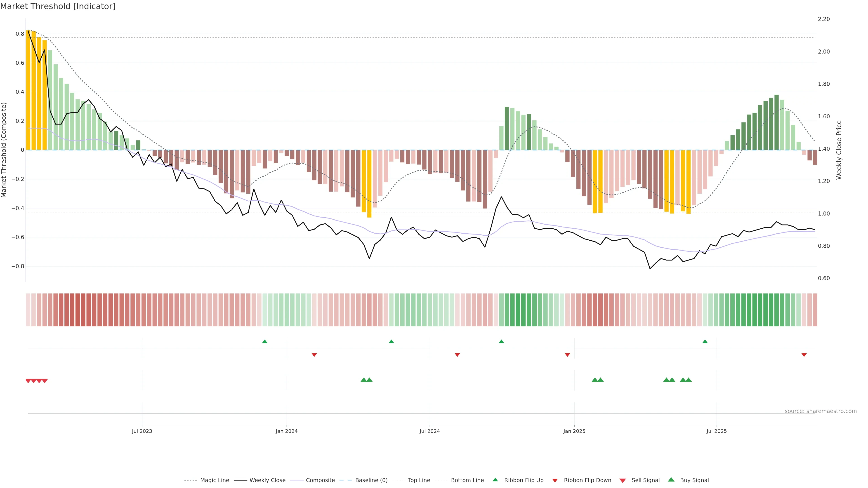The height and width of the screenshot is (488, 868).
Task: Click the Ribbon Flip Down marker just before Jan 2025
Action: [567, 355]
